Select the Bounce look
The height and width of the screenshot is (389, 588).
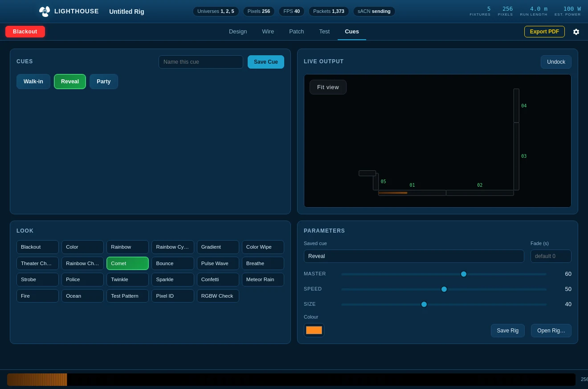[172, 263]
